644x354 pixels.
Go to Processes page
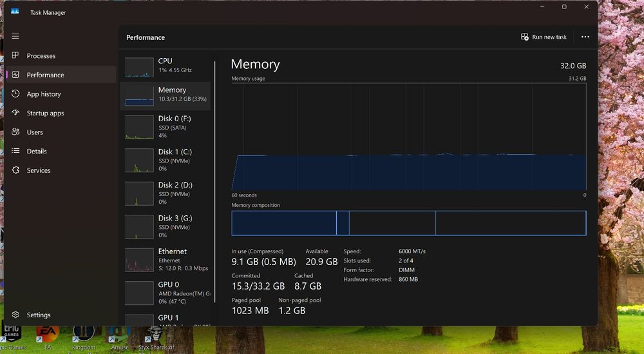[61, 55]
